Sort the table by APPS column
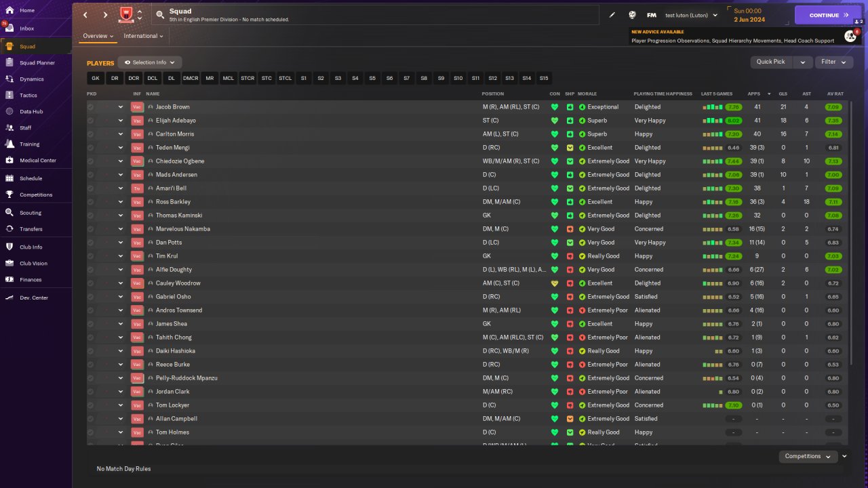Image resolution: width=868 pixels, height=488 pixels. [753, 94]
